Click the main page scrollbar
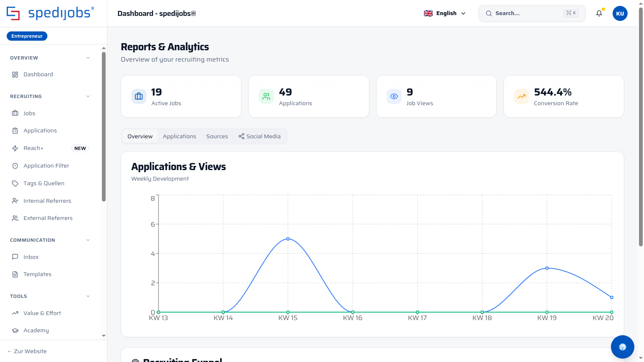Screen dimensions: 644x362 (x=641, y=127)
